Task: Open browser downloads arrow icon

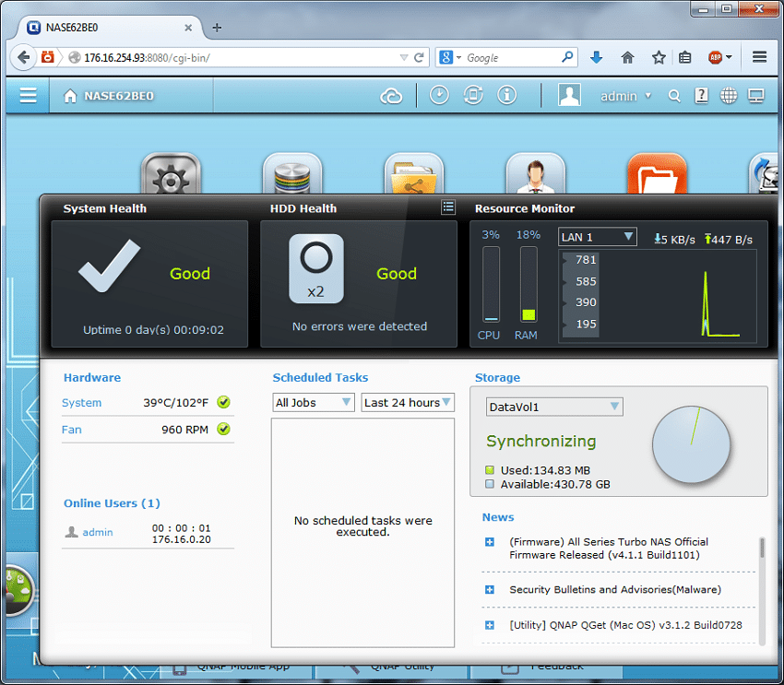Action: (596, 57)
